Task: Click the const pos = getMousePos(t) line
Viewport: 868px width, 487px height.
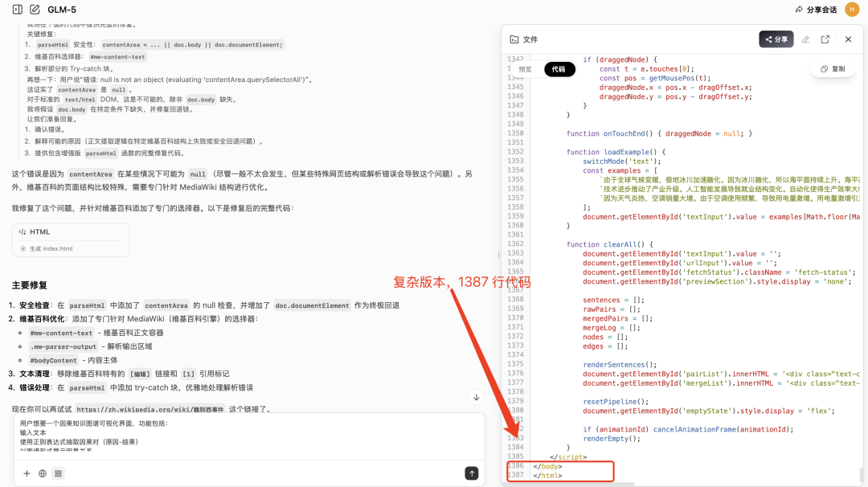Action: point(655,78)
